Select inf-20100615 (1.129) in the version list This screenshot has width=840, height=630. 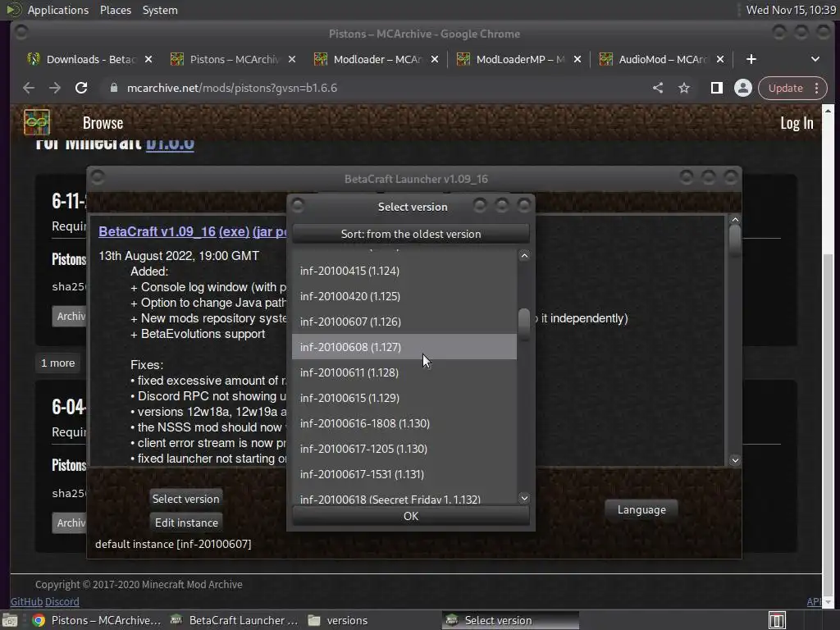pos(404,398)
